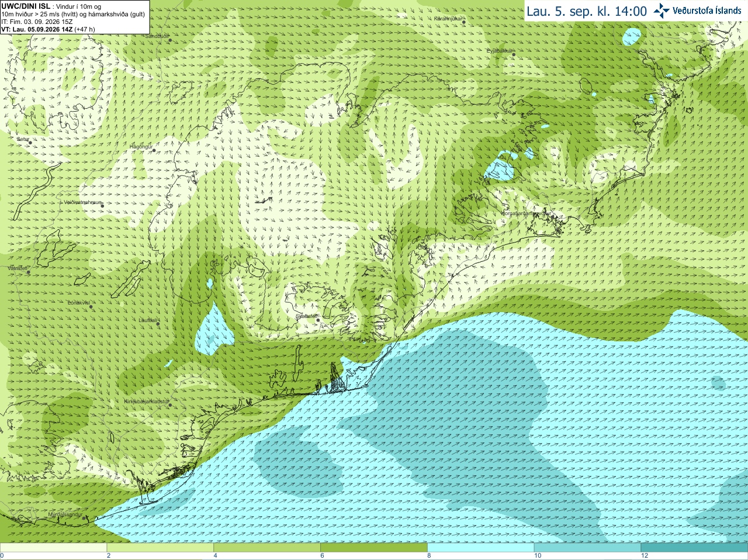Click the Hágöngur station dot
Screen dimensions: 748x560
click(x=154, y=150)
